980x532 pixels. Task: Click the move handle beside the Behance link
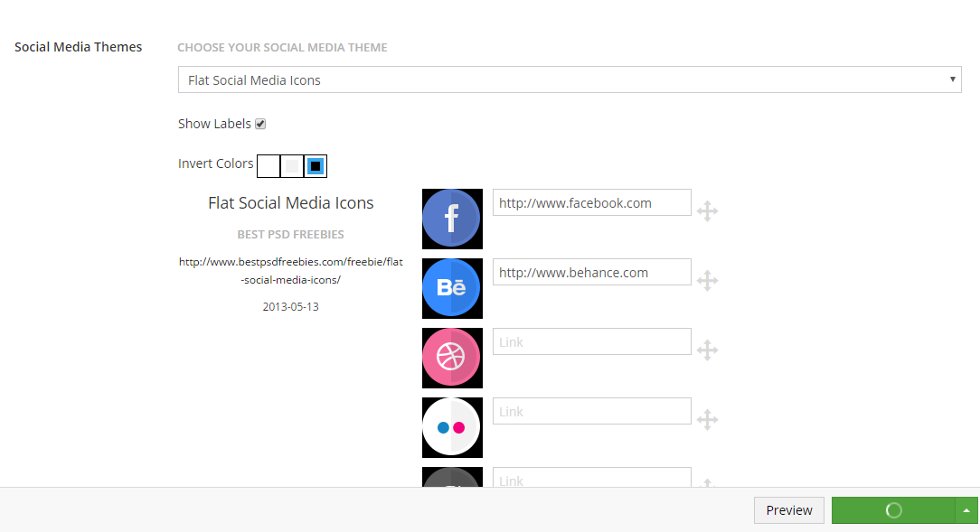click(707, 281)
